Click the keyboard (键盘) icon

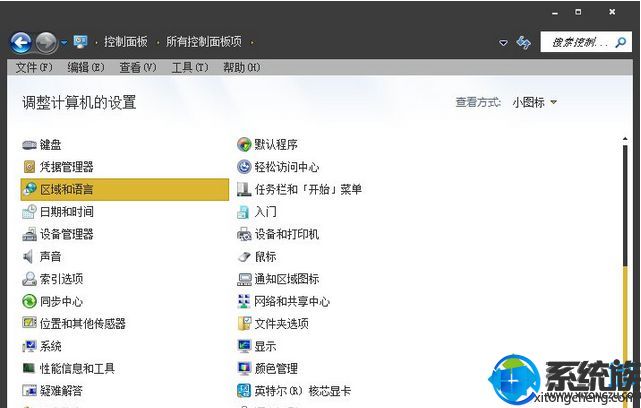pyautogui.click(x=29, y=145)
